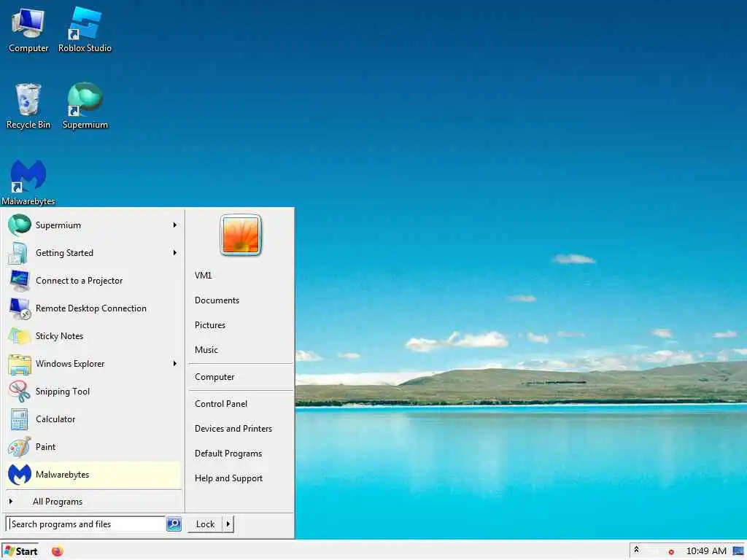Click the show desktop icon in tray
The image size is (747, 560).
738,551
